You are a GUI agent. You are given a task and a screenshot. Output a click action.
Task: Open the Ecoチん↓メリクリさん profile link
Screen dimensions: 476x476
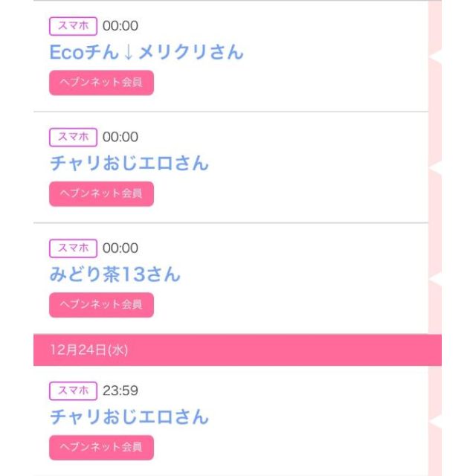click(x=147, y=52)
